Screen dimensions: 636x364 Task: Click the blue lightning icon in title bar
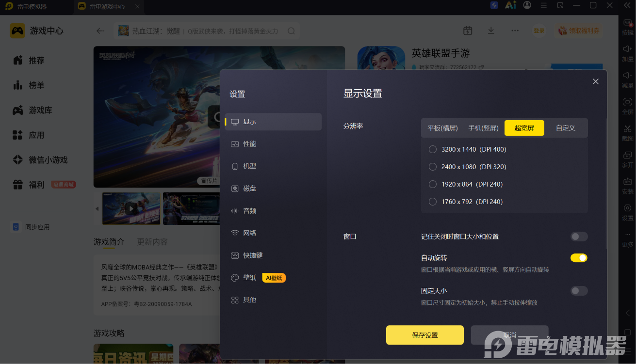point(494,5)
